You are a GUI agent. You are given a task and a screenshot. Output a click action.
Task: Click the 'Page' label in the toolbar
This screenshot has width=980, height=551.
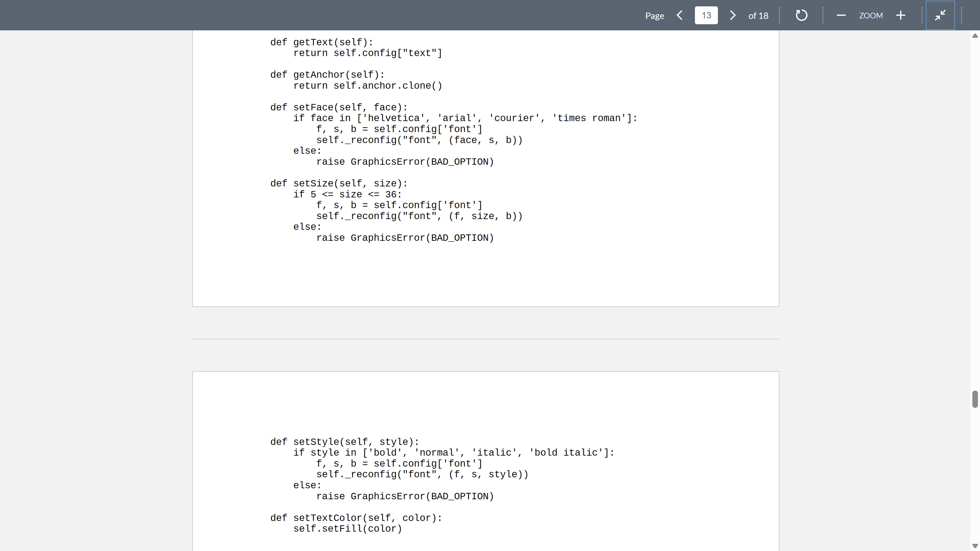(x=654, y=16)
